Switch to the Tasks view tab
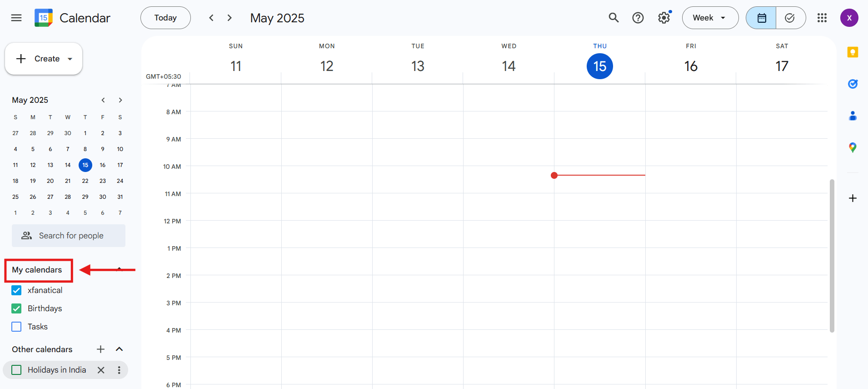This screenshot has width=868, height=389. tap(790, 18)
